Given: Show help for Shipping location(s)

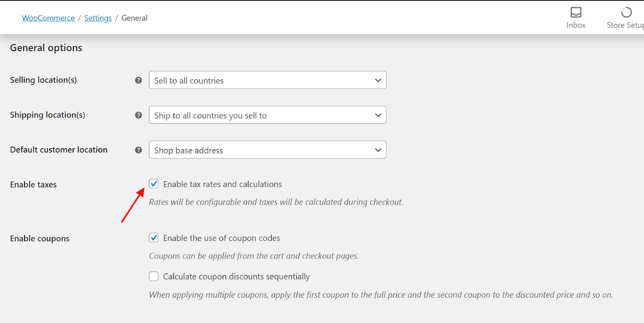Looking at the screenshot, I should (138, 115).
